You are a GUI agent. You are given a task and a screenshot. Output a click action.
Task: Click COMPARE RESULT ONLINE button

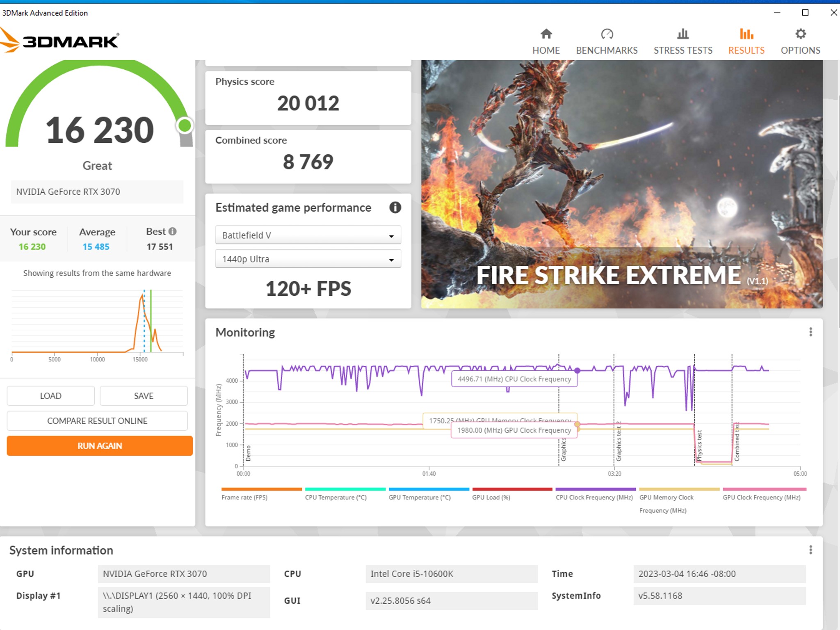tap(97, 421)
